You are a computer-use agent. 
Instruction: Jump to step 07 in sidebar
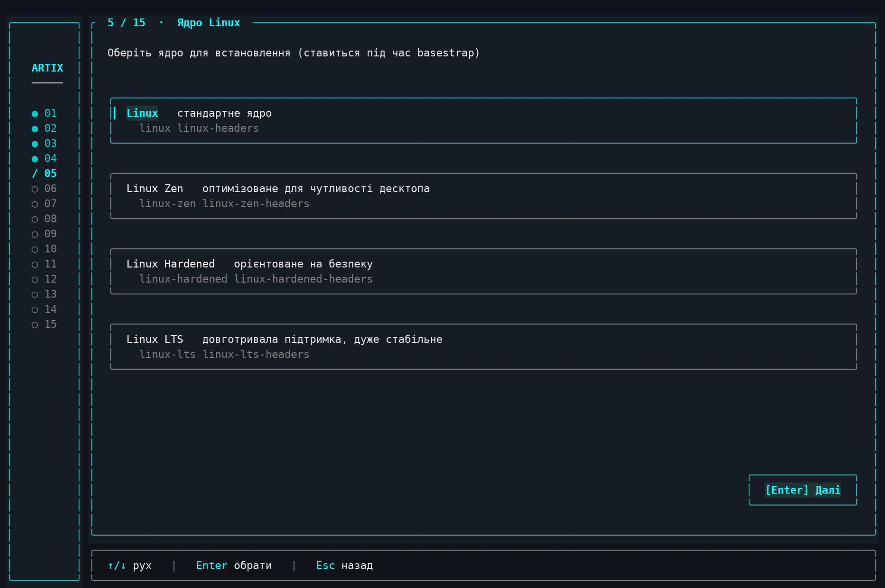(44, 204)
